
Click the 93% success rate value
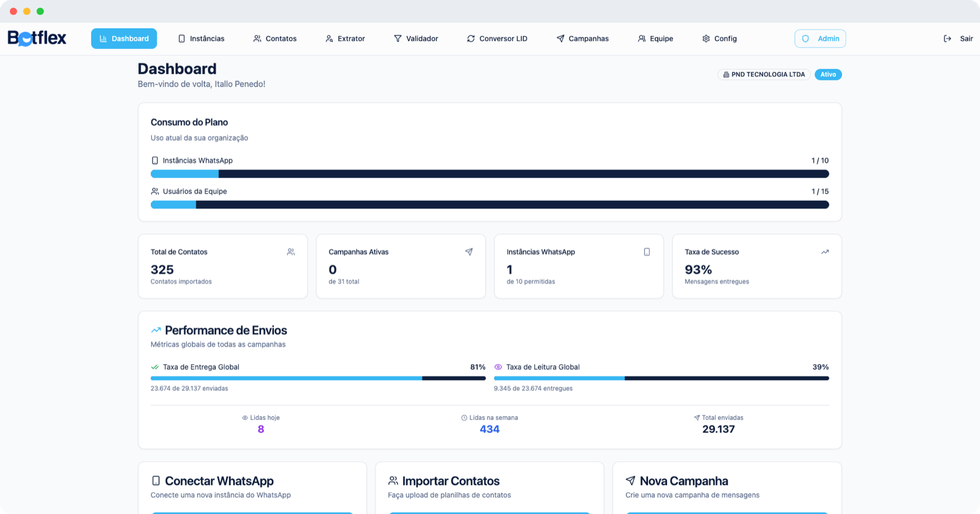coord(698,270)
